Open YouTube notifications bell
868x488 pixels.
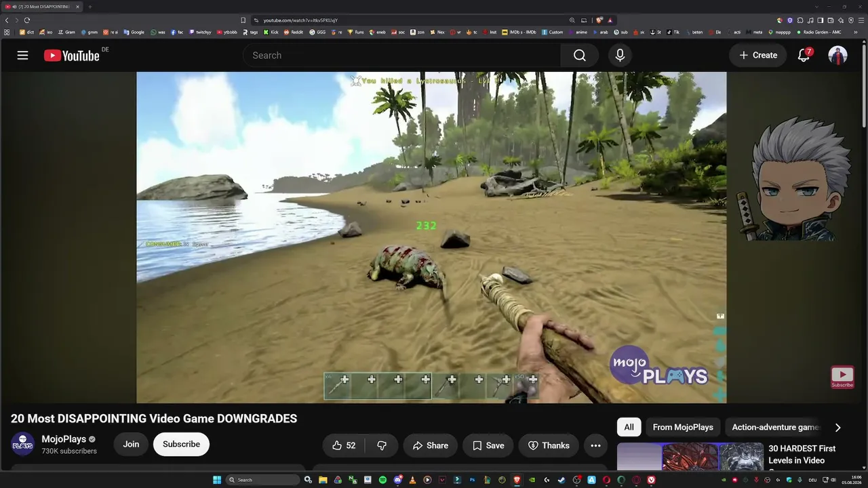804,56
